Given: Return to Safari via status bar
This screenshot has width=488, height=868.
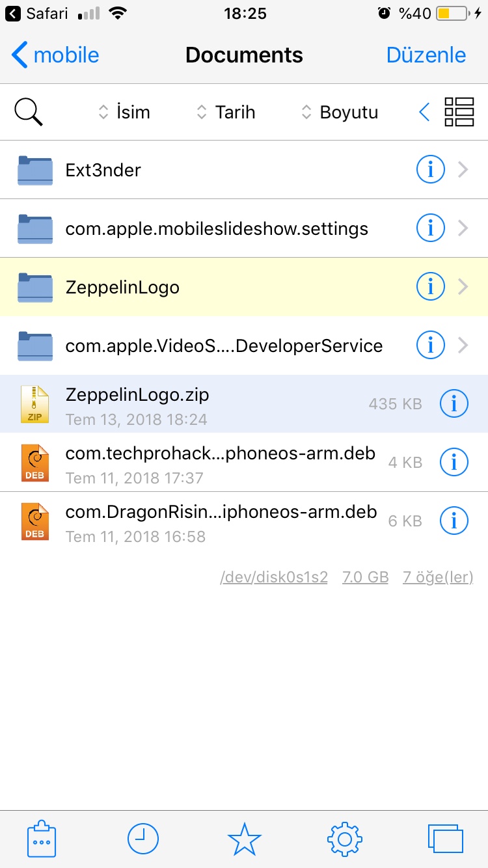Looking at the screenshot, I should [x=37, y=14].
